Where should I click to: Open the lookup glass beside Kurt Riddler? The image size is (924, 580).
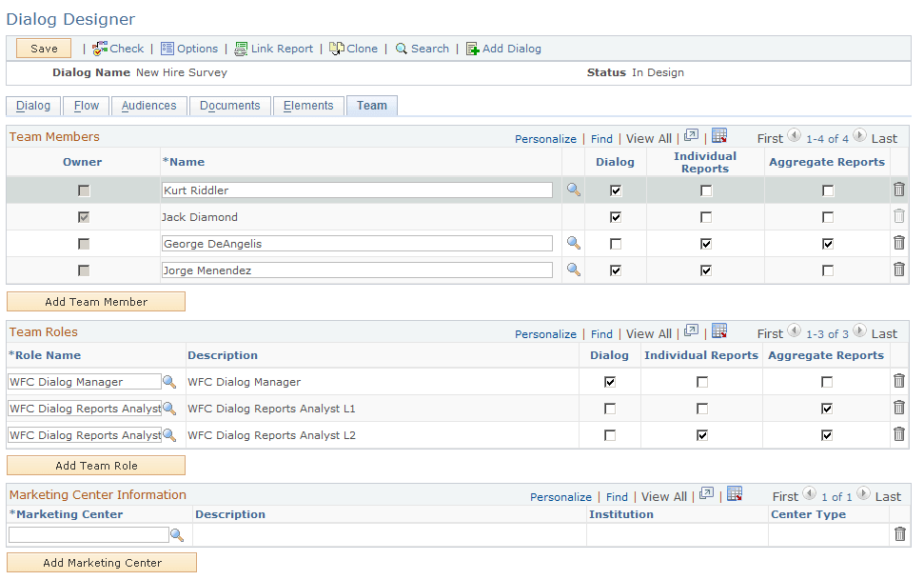(x=571, y=190)
